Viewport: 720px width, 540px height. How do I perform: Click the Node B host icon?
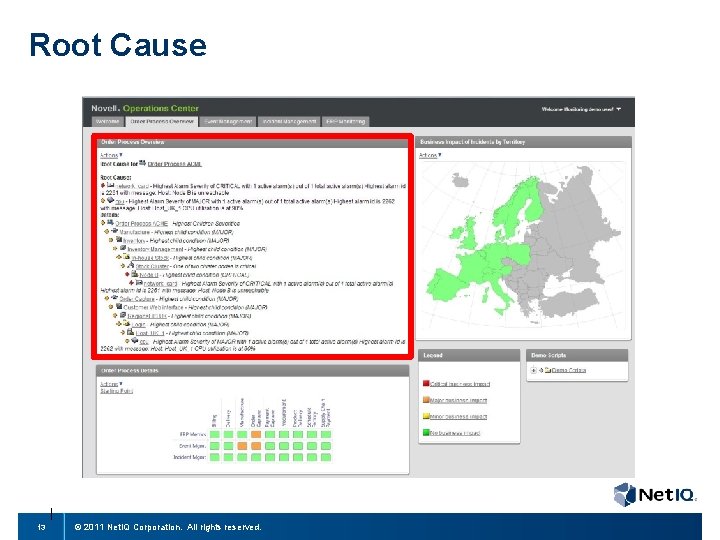click(x=135, y=274)
